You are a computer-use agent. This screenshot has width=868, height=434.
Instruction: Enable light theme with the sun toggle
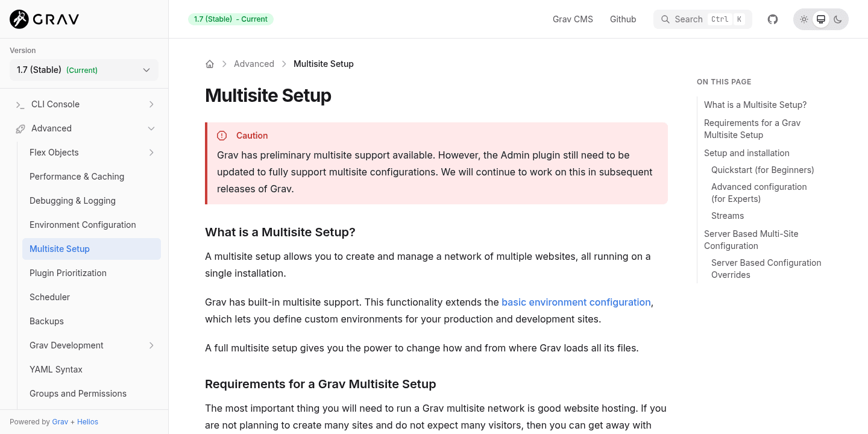point(804,19)
